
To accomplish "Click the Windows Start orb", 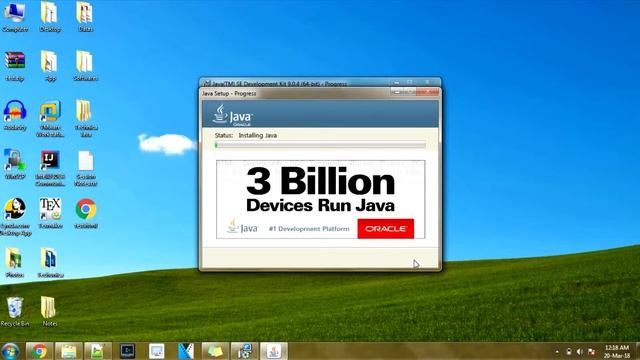I will click(x=10, y=351).
